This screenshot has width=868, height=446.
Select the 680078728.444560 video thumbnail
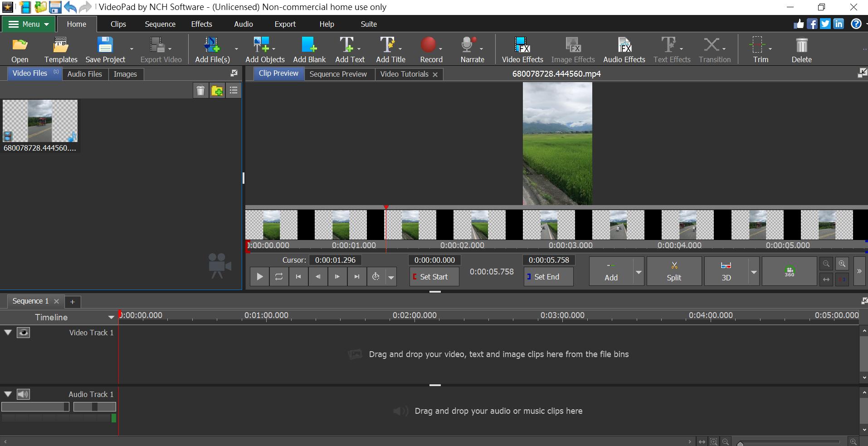coord(40,121)
